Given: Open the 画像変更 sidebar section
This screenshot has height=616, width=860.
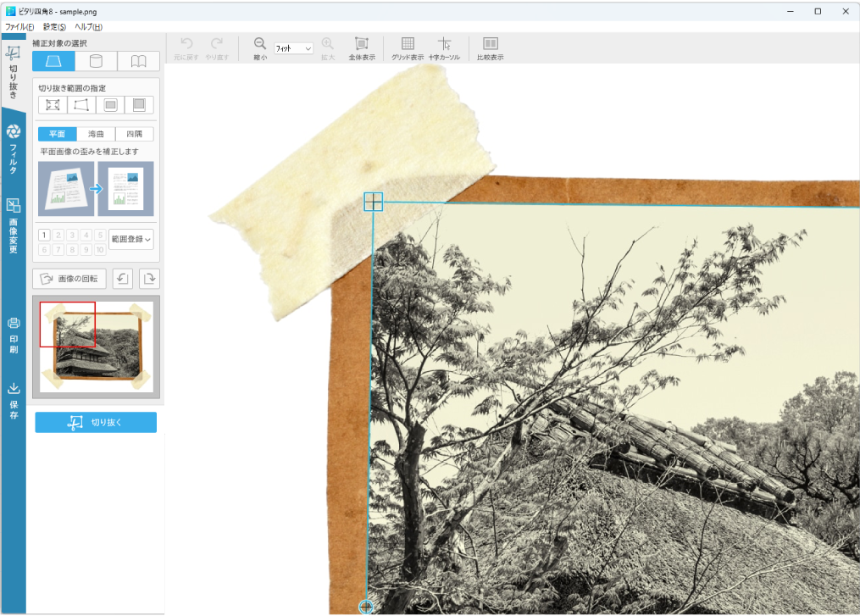Looking at the screenshot, I should (x=14, y=225).
